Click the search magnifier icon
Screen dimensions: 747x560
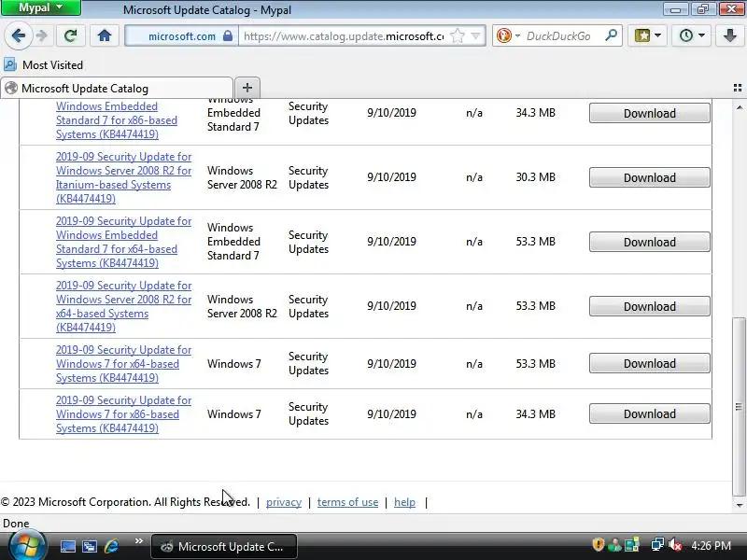[611, 35]
